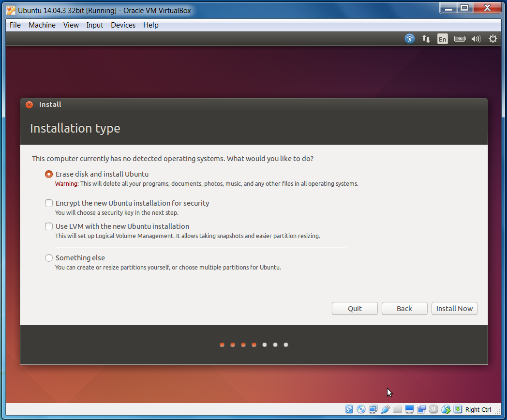
Task: Open the session gear menu
Action: (492, 39)
